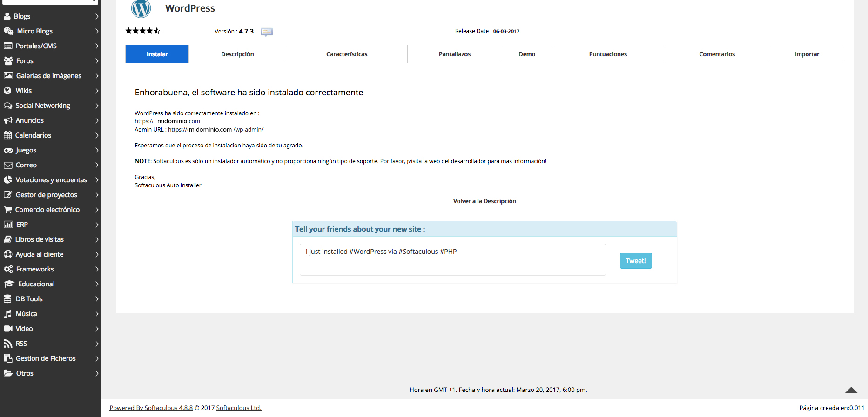This screenshot has width=868, height=417.
Task: Switch to the Descripción tab
Action: 237,54
